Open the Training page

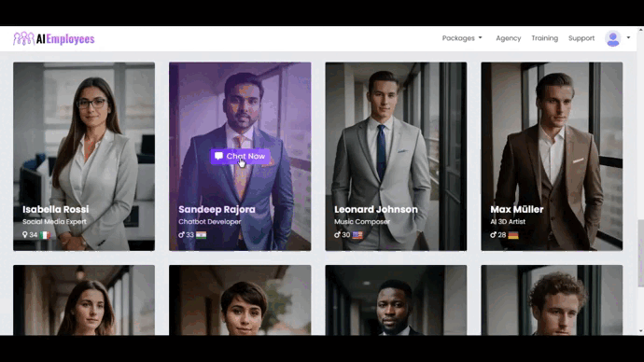point(545,38)
